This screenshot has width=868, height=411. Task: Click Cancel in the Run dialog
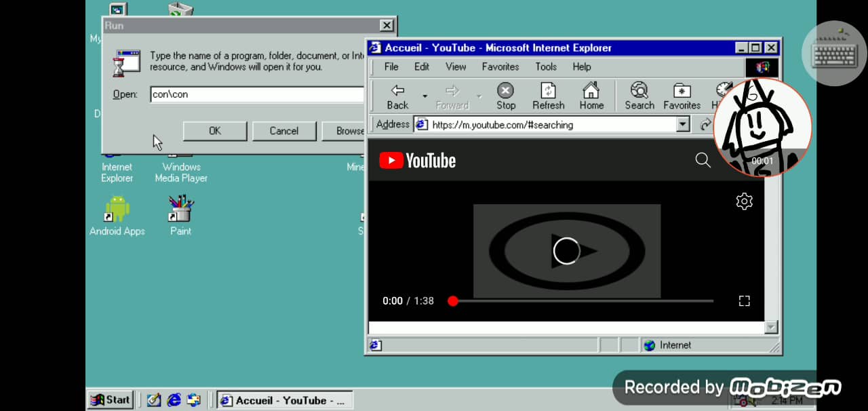point(284,131)
